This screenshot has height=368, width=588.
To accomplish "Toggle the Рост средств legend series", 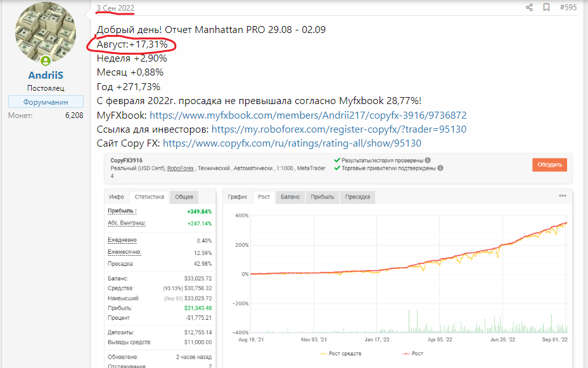I will point(340,353).
